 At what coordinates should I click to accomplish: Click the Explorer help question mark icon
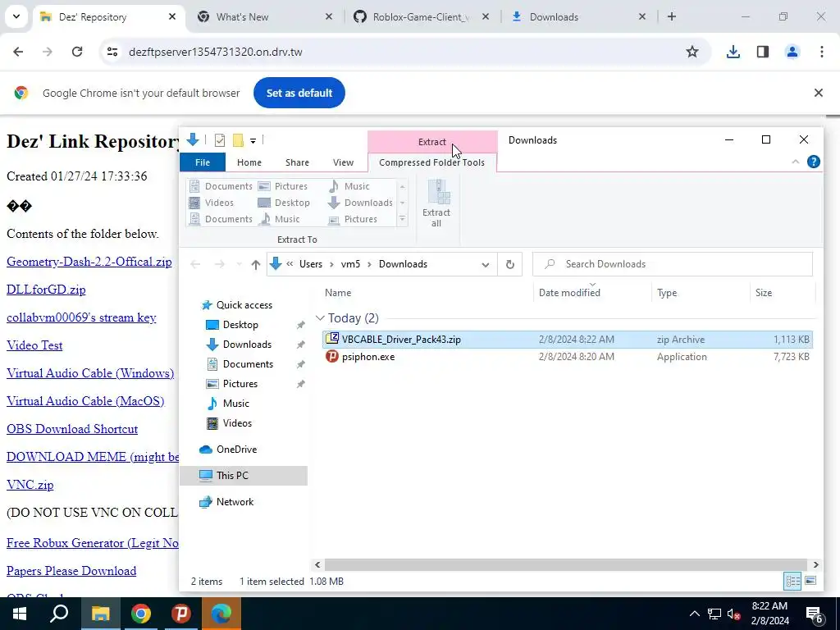(x=813, y=162)
